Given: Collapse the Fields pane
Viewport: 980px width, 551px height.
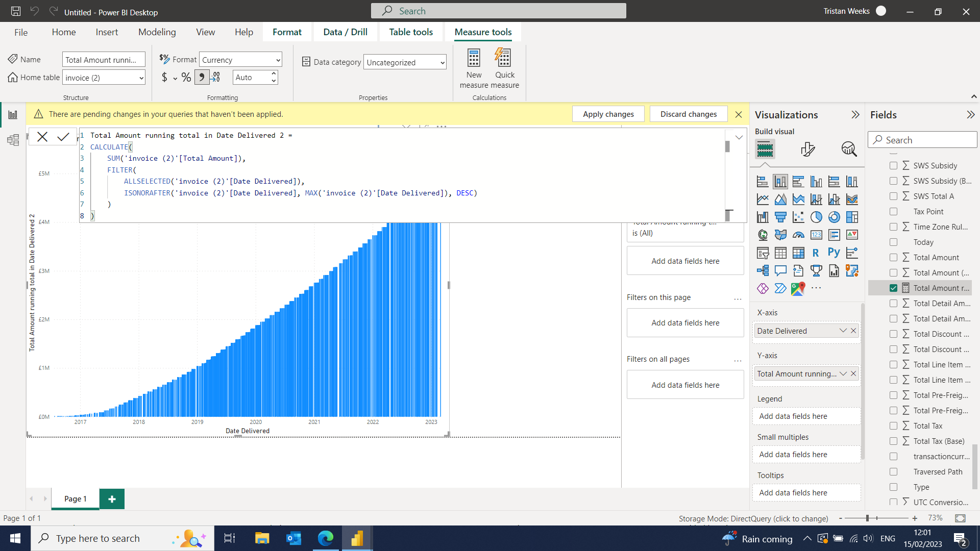Looking at the screenshot, I should [970, 115].
